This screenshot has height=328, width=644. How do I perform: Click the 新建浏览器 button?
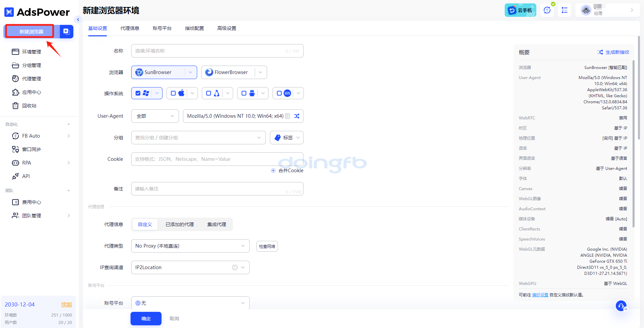coord(31,32)
